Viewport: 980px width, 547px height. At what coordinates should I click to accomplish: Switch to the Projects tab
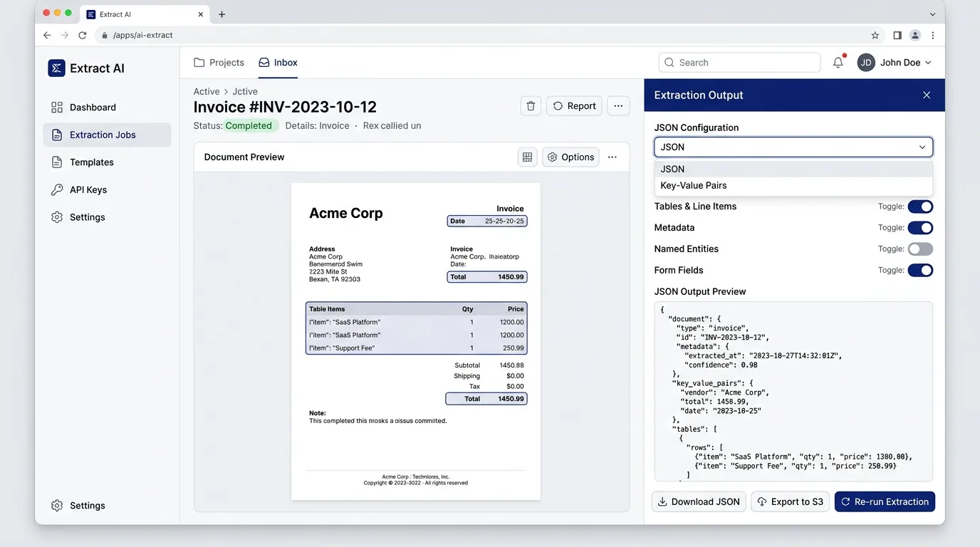(x=219, y=63)
